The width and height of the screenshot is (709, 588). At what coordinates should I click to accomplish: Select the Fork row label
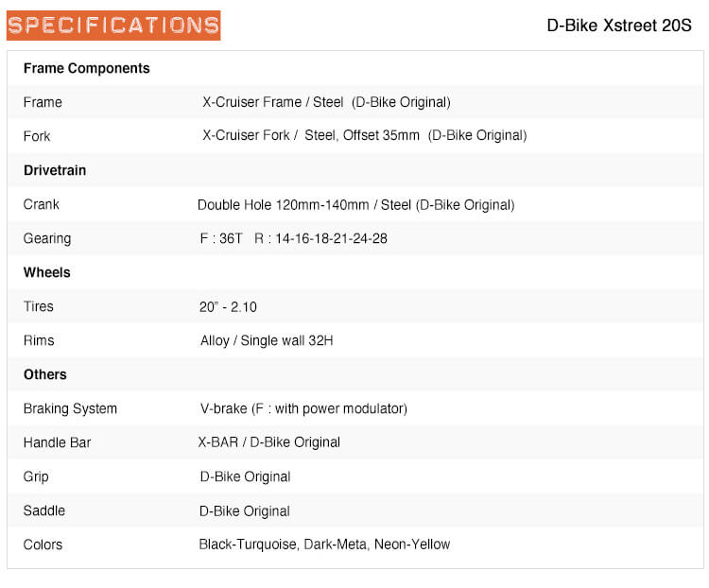point(37,136)
